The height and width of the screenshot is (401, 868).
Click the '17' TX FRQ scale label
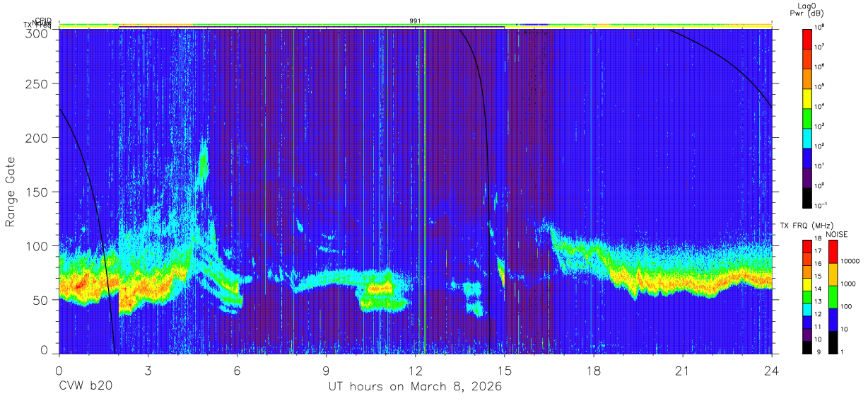[x=819, y=252]
